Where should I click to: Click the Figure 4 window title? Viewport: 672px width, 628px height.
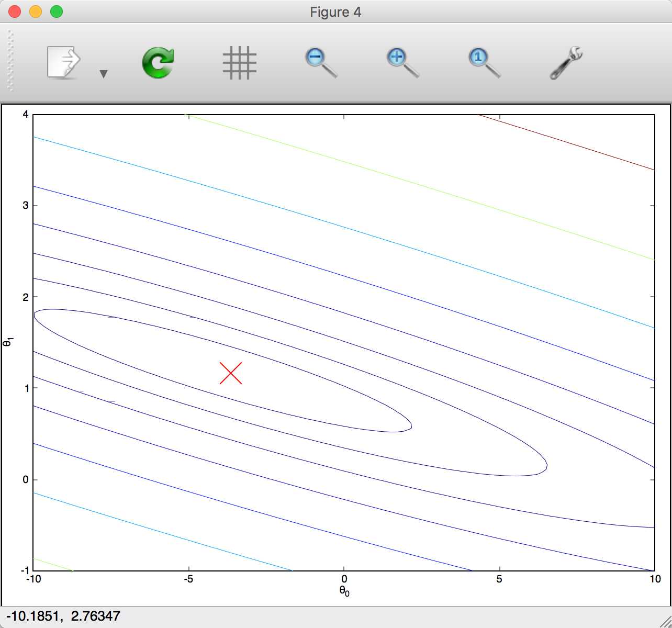(335, 12)
